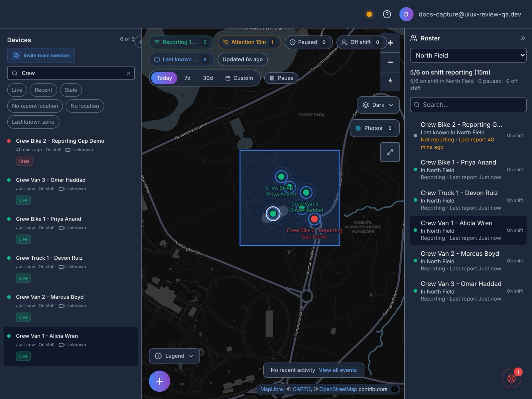Image resolution: width=532 pixels, height=399 pixels.
Task: Open Crew Bike 2 roster entry
Action: 468,136
